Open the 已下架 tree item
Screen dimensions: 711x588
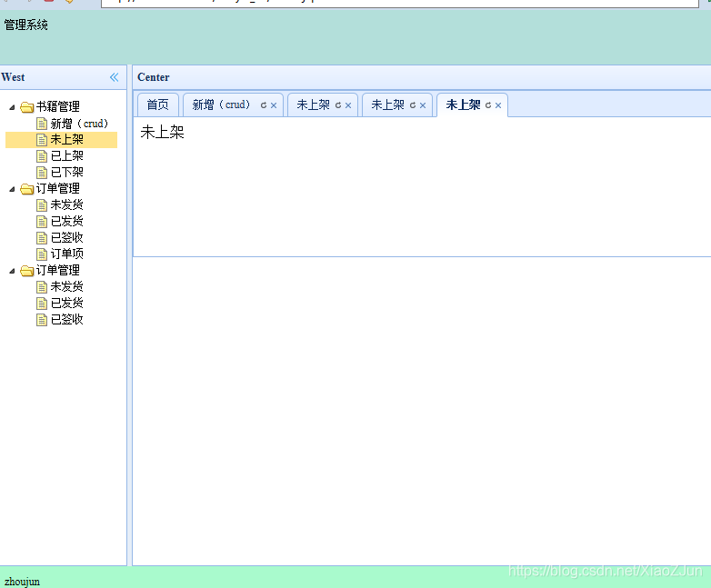click(66, 173)
